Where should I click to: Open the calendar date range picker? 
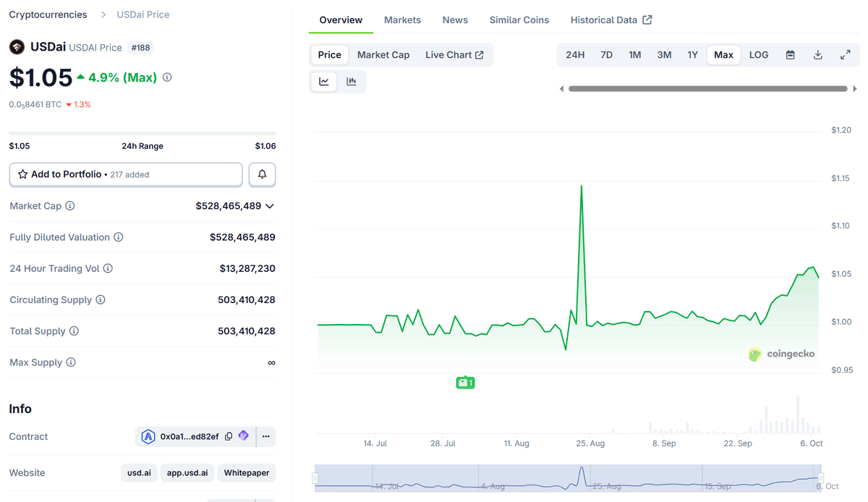(791, 55)
